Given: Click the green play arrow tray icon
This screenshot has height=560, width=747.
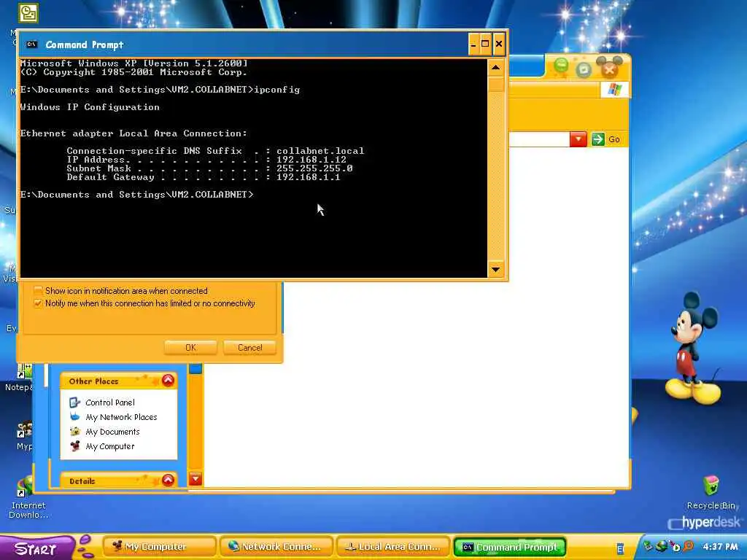Looking at the screenshot, I should coord(675,547).
